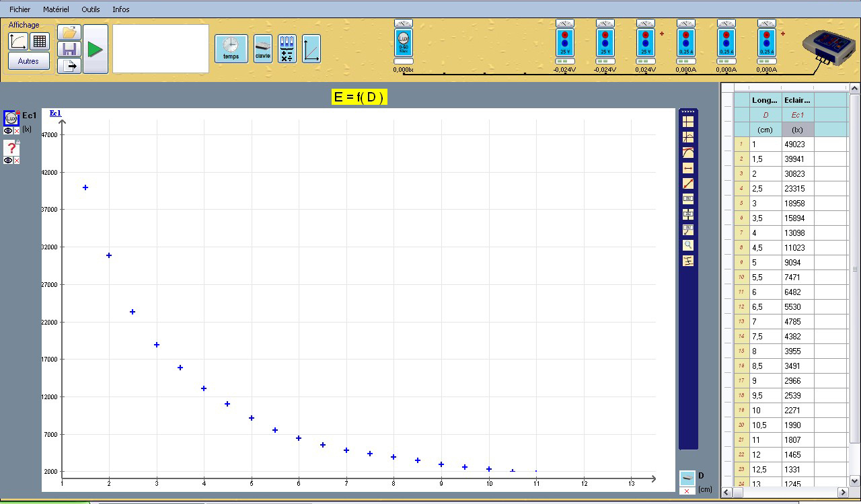This screenshot has height=504, width=861.
Task: Remove D axis with red X box
Action: click(x=687, y=491)
